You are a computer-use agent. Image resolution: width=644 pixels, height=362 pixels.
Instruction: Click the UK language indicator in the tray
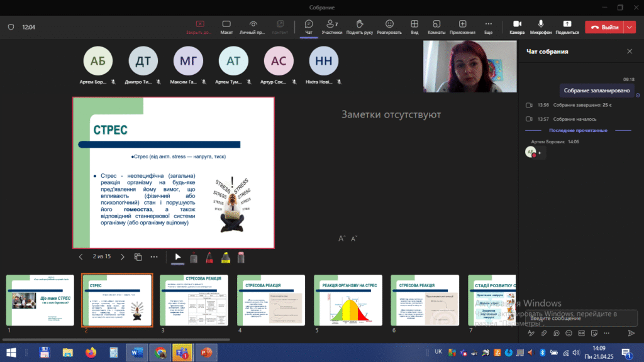pos(438,352)
